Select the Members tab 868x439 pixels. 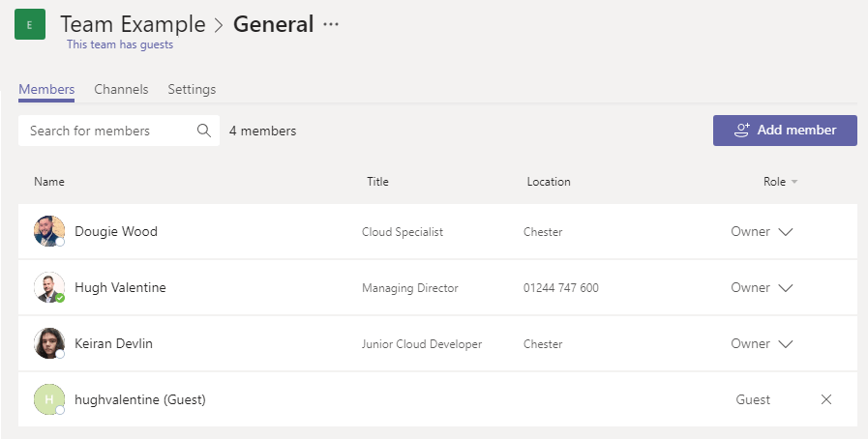pos(46,89)
